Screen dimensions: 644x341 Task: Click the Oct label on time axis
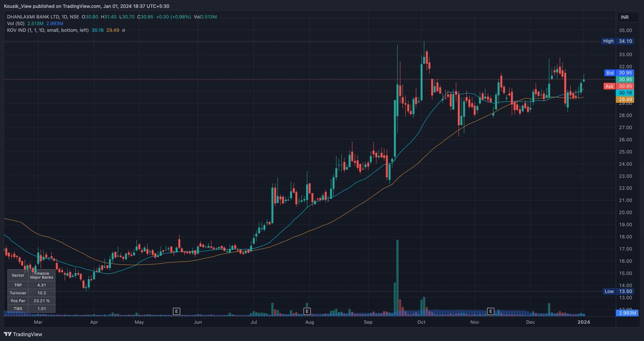point(421,322)
